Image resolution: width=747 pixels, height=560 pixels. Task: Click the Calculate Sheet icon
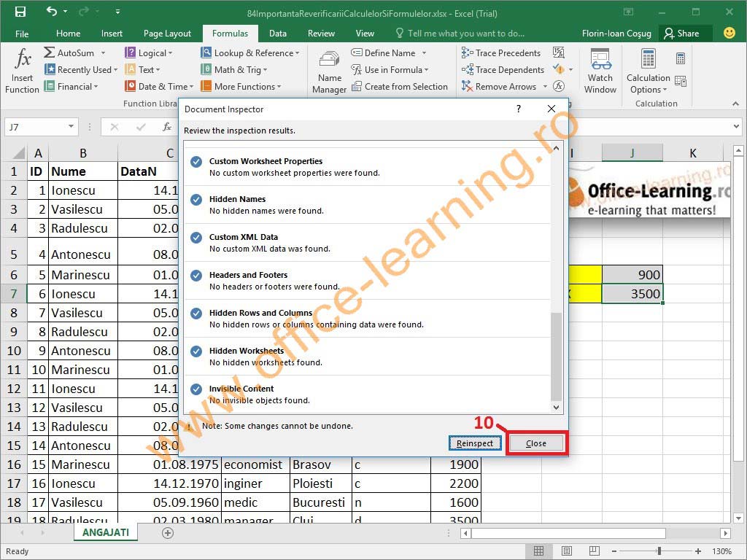coord(681,81)
